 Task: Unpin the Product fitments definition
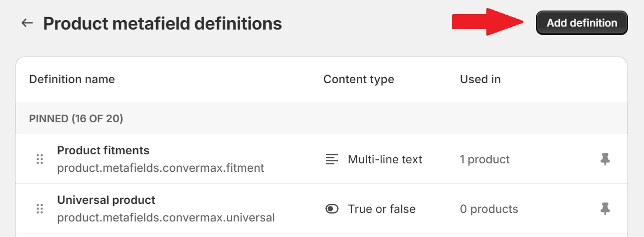pos(605,159)
